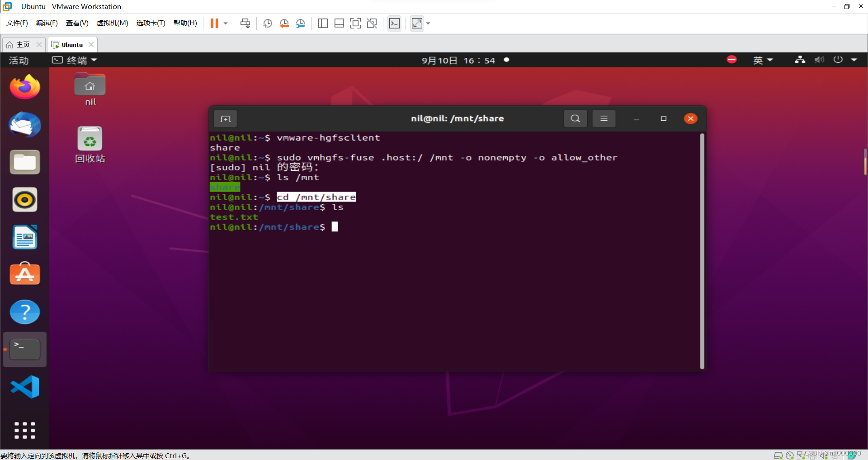Expand the stretch display dropdown arrow

[428, 23]
